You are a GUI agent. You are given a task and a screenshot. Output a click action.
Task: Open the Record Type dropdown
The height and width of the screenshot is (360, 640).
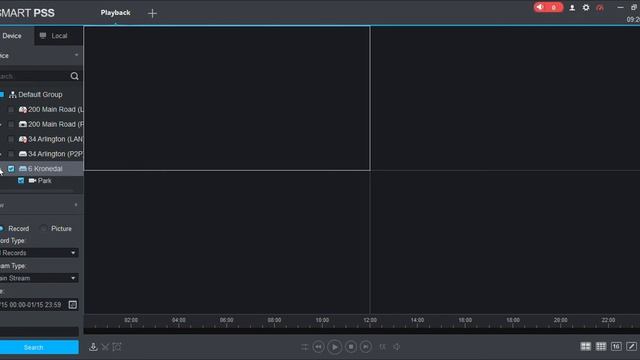pos(39,253)
